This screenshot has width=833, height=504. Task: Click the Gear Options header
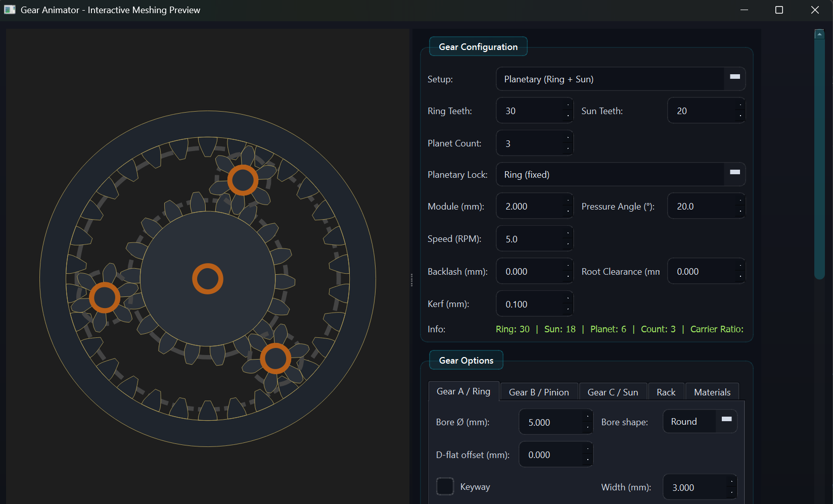[x=466, y=360]
